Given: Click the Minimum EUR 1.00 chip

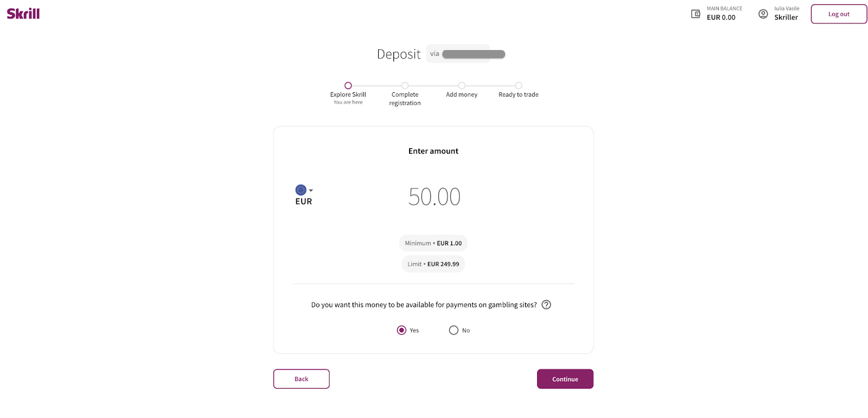Looking at the screenshot, I should [433, 243].
